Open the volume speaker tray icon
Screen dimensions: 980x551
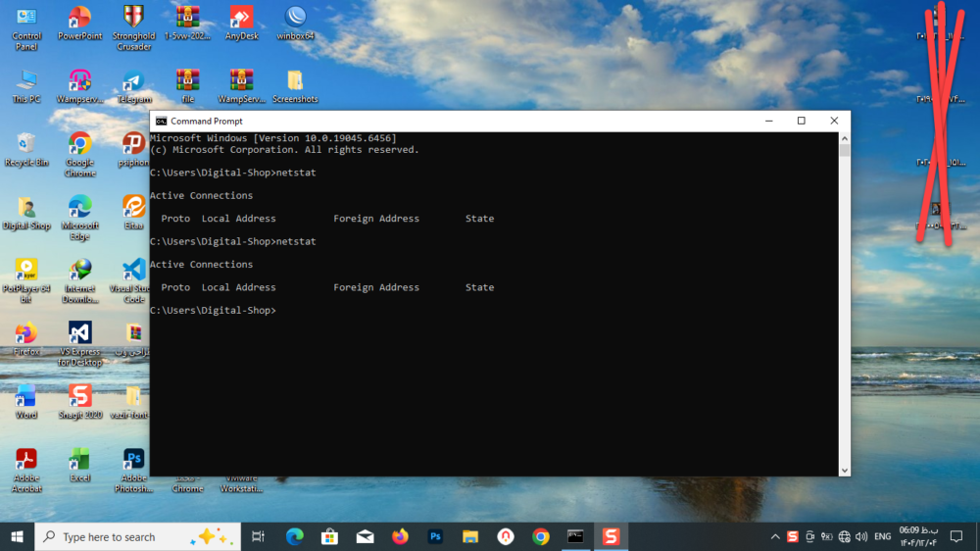coord(861,536)
